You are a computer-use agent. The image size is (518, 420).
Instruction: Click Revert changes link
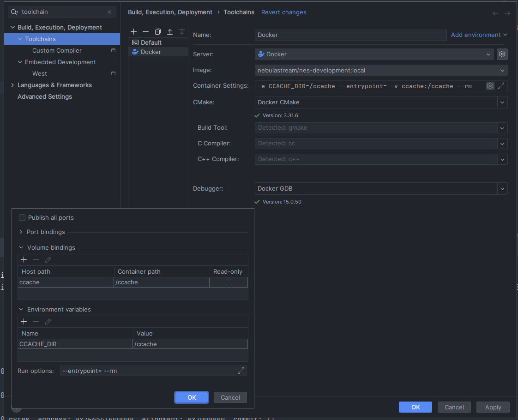284,12
